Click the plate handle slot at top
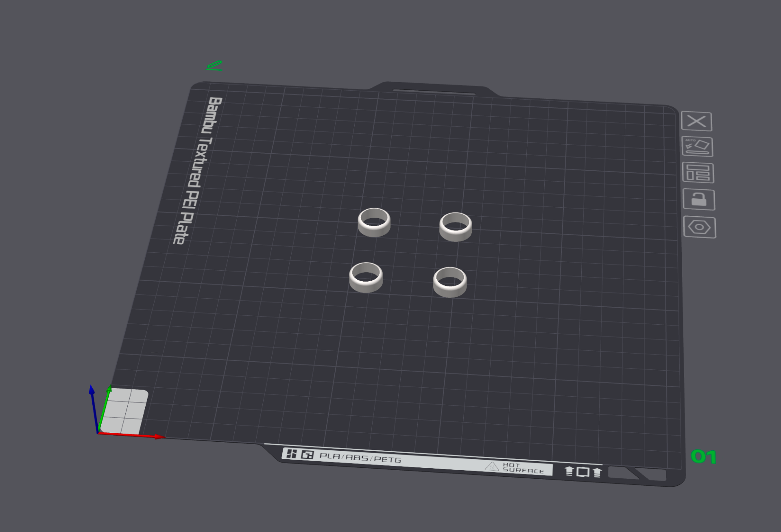Screen dimensions: 781x532 pyautogui.click(x=434, y=92)
